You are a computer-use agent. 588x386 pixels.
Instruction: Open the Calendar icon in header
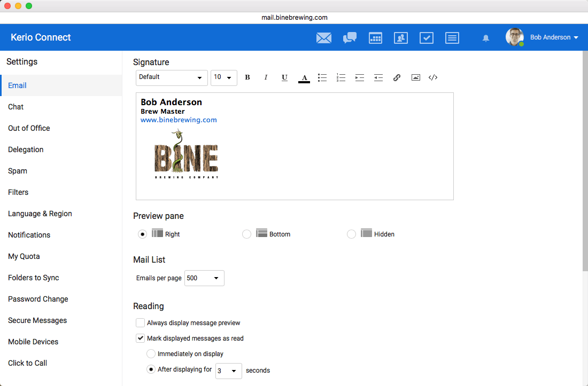click(375, 38)
